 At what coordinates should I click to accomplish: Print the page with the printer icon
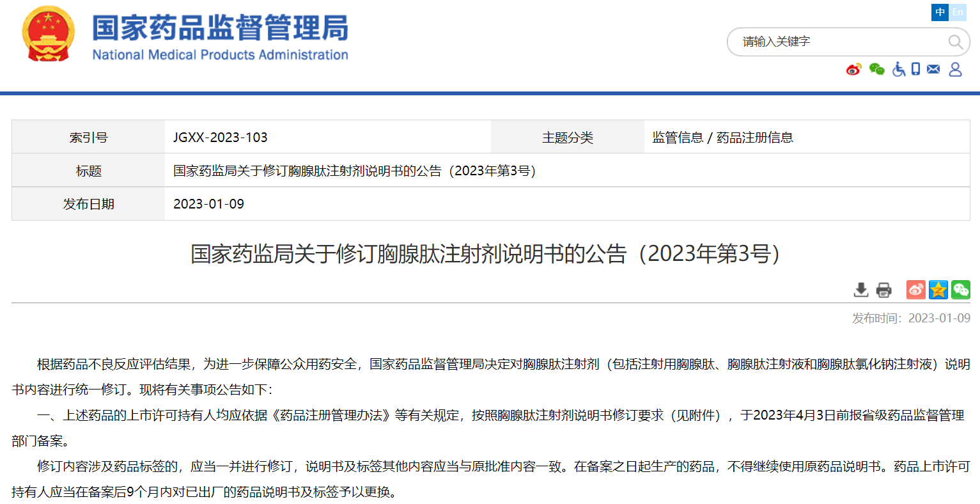coord(883,290)
